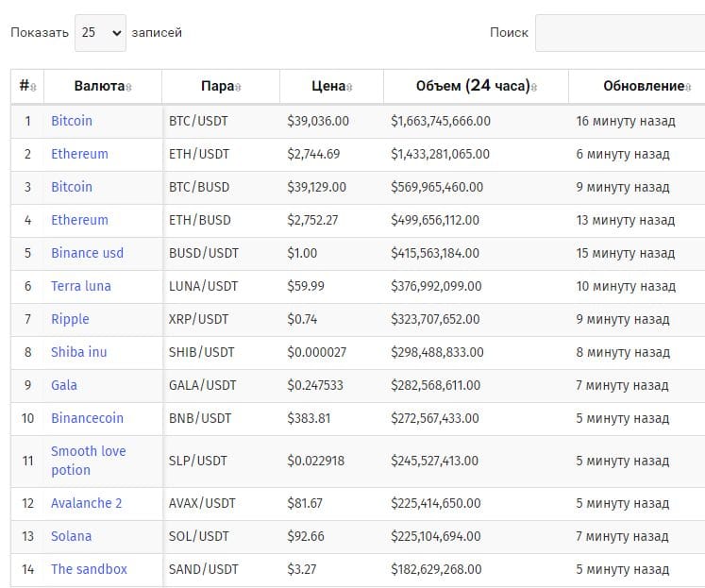The image size is (705, 588).
Task: Focus the Поиск search field
Action: [620, 33]
